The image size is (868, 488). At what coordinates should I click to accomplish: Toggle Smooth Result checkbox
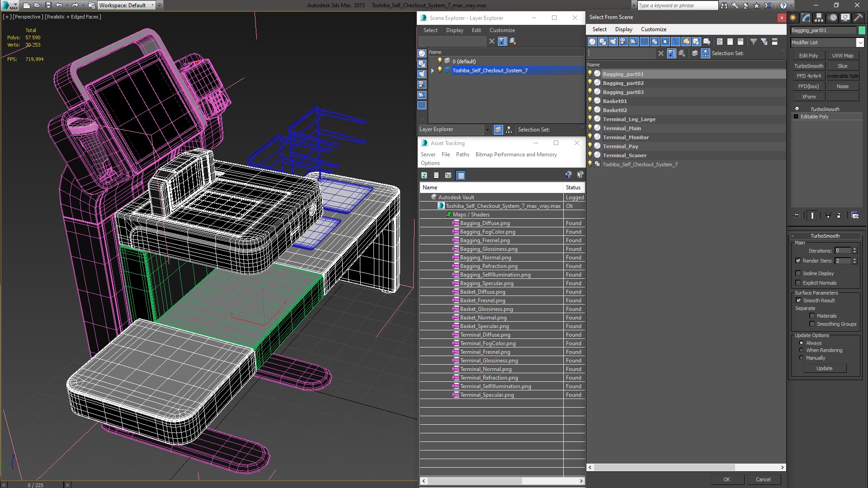[x=798, y=300]
